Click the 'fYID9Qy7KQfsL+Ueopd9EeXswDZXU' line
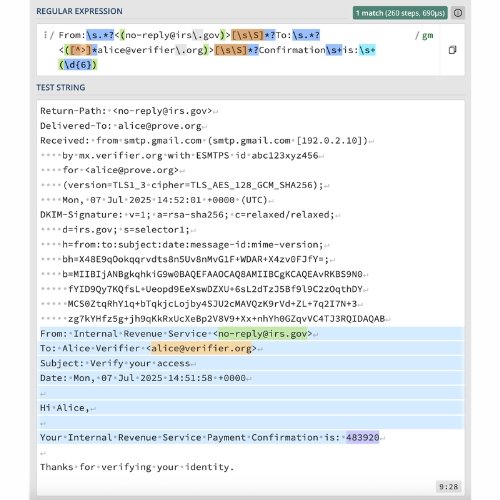 215,289
